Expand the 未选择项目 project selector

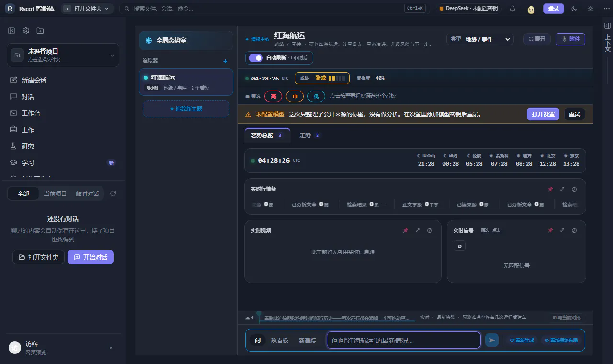[63, 55]
